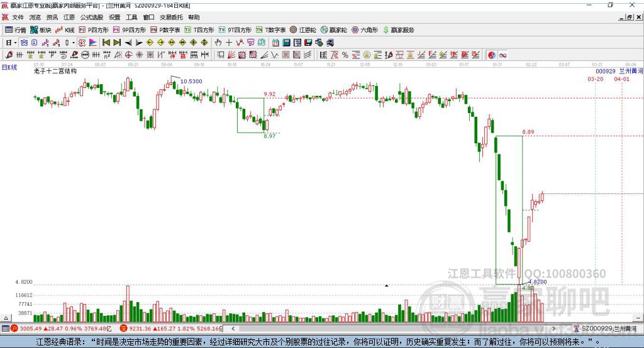Viewport: 644px width, 348px height.
Task: Click the infinity loop icon
Action: point(502,55)
